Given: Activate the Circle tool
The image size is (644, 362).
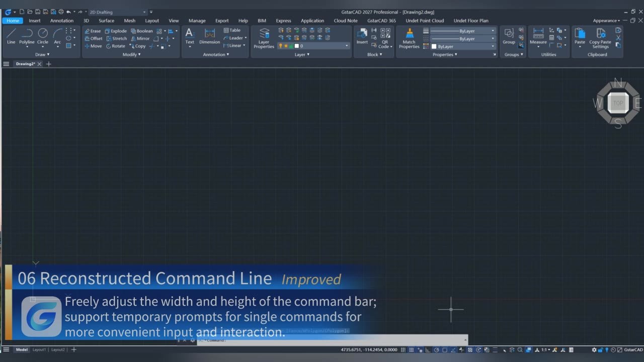Looking at the screenshot, I should [x=43, y=36].
